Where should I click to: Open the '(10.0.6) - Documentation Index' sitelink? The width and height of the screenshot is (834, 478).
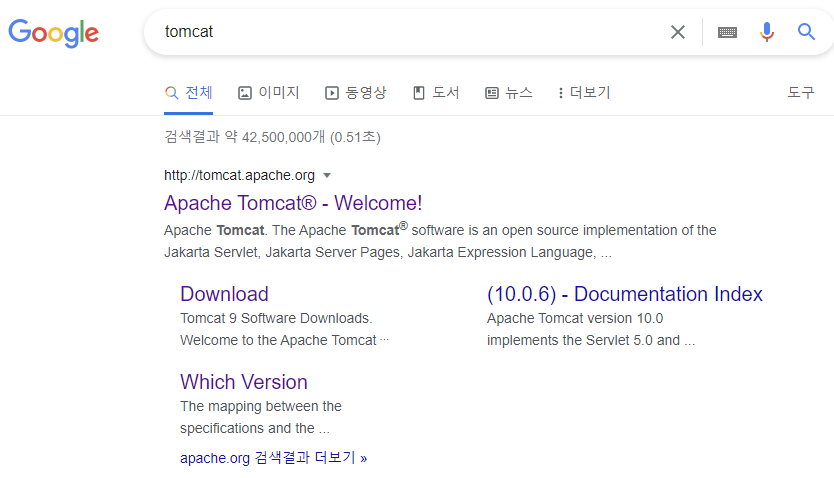point(625,294)
